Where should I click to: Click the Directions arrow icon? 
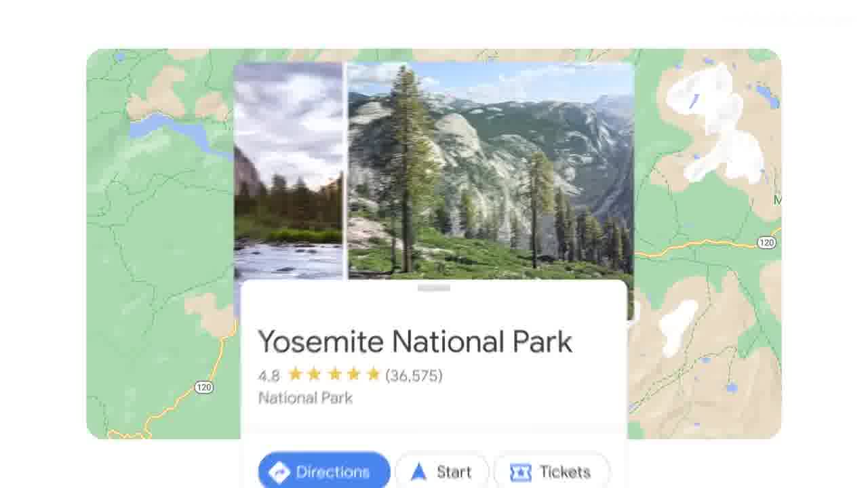coord(279,472)
